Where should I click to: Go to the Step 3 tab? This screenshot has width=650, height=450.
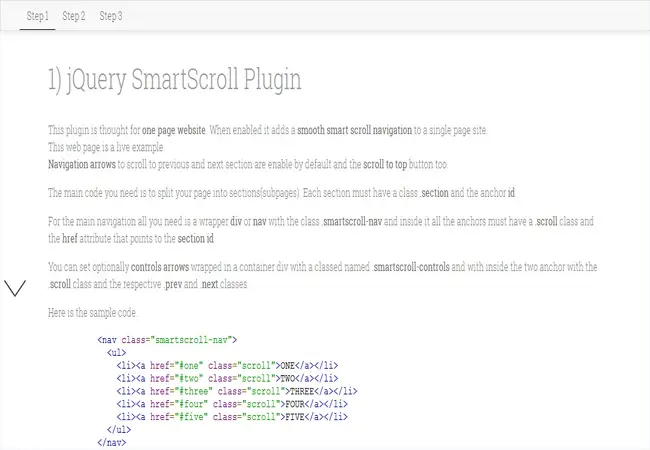111,16
